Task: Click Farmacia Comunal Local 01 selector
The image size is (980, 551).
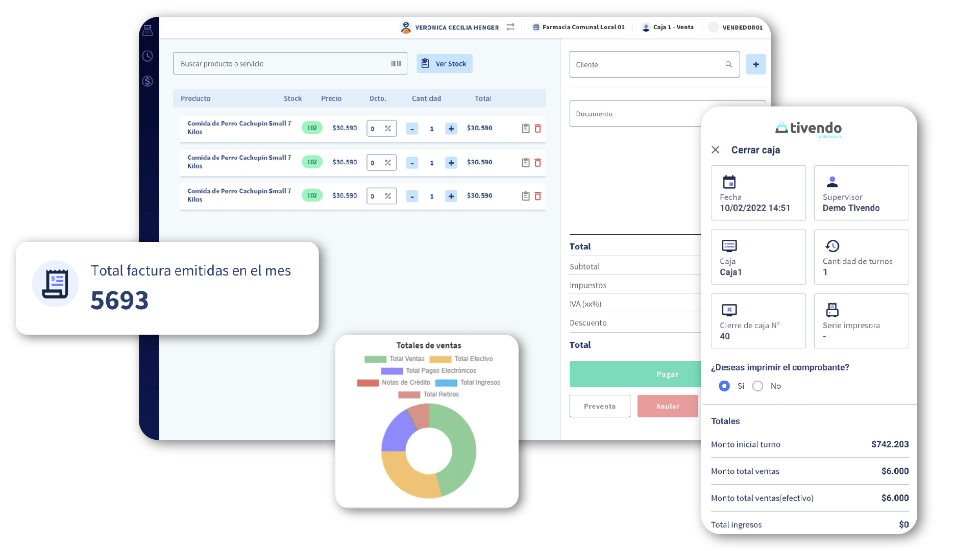Action: point(578,27)
